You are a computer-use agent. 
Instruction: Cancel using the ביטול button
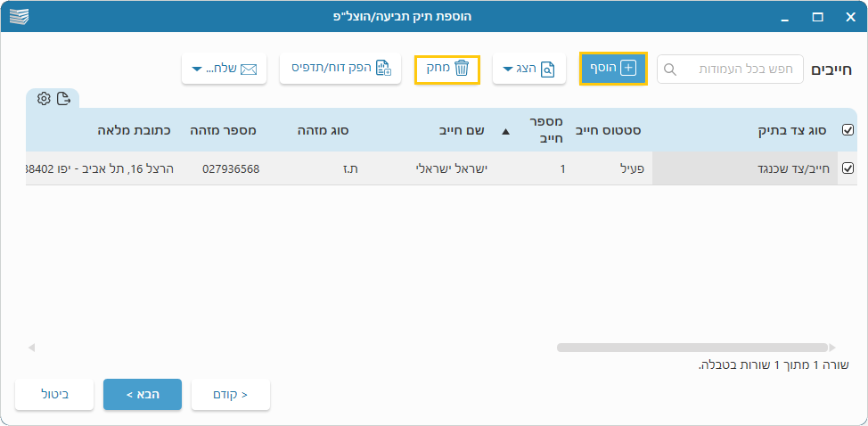(54, 394)
